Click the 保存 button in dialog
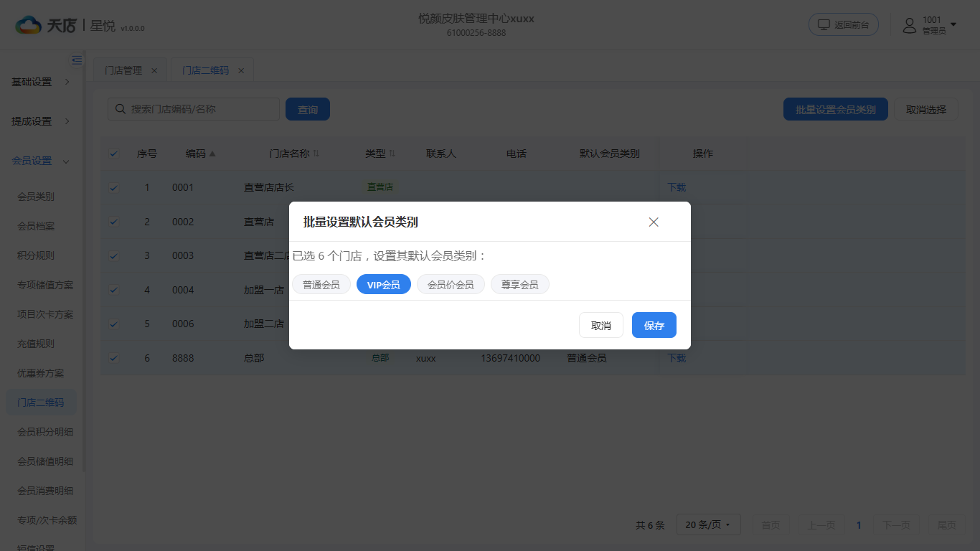This screenshot has width=980, height=551. click(654, 325)
